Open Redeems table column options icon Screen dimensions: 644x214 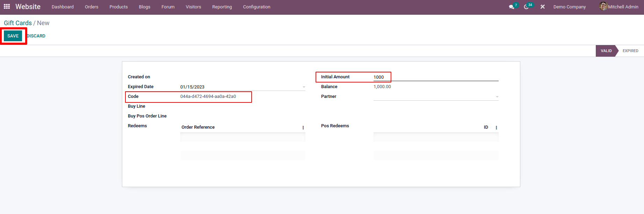(x=303, y=128)
